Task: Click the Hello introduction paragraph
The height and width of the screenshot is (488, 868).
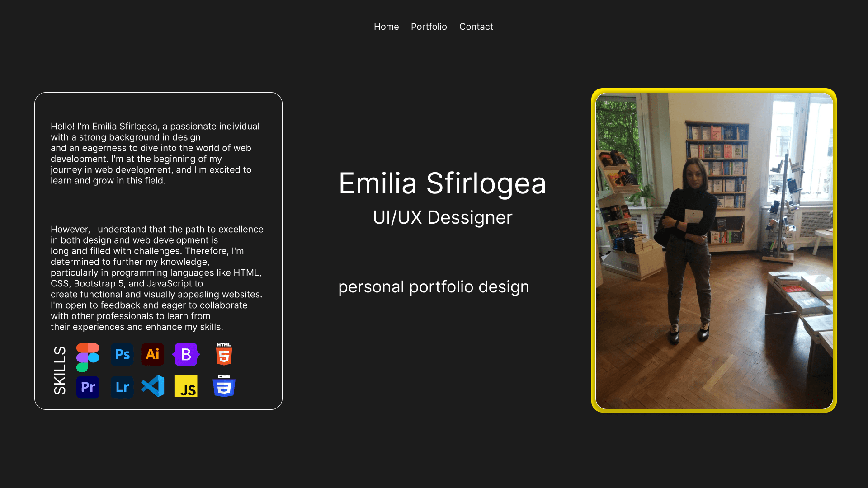Action: tap(154, 154)
